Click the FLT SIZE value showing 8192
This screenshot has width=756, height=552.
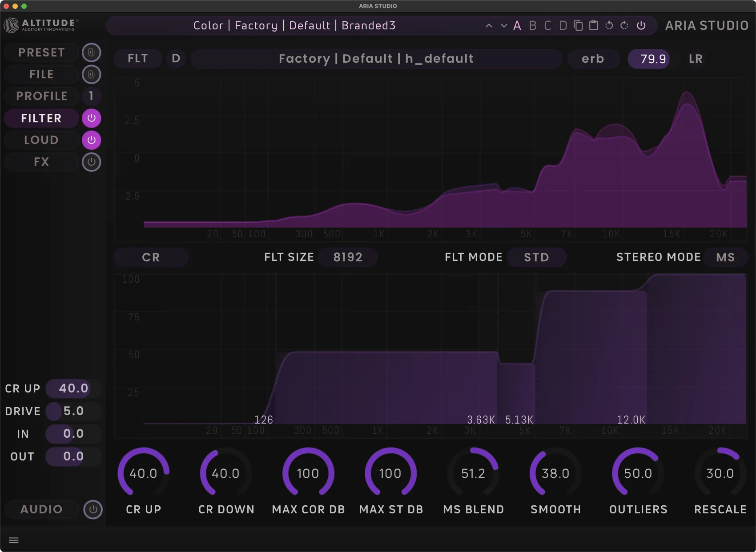coord(348,257)
